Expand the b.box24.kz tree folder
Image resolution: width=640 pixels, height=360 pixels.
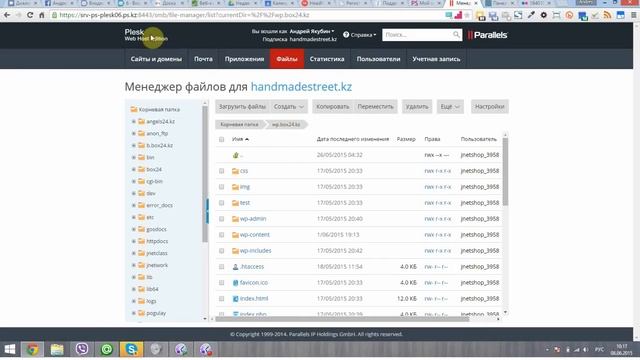[133, 145]
